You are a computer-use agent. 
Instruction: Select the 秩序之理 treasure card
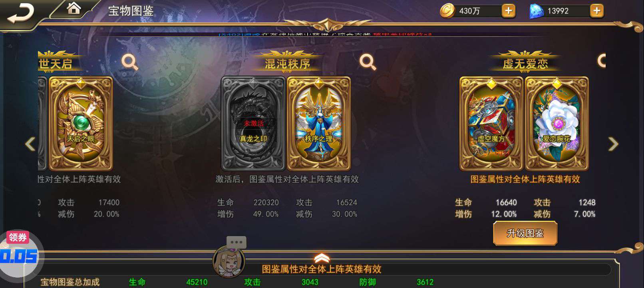pyautogui.click(x=319, y=124)
